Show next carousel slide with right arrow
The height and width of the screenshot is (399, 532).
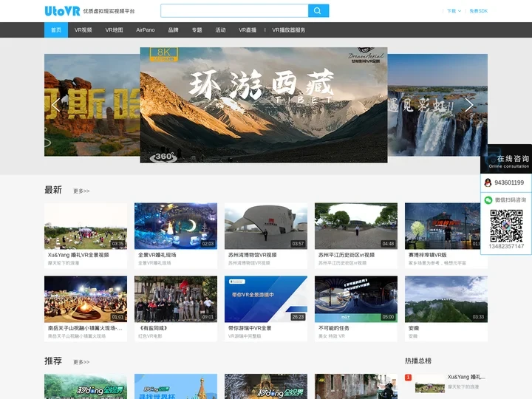(x=469, y=105)
